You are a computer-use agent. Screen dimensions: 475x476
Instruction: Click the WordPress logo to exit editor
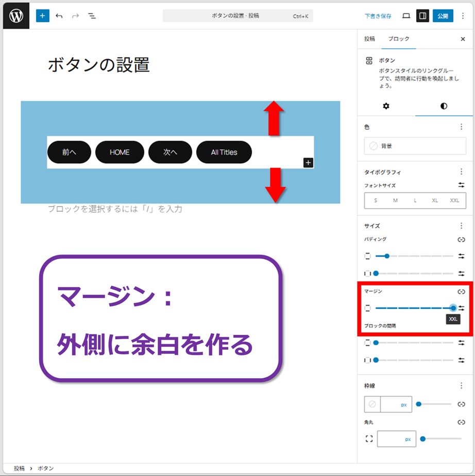click(x=16, y=16)
